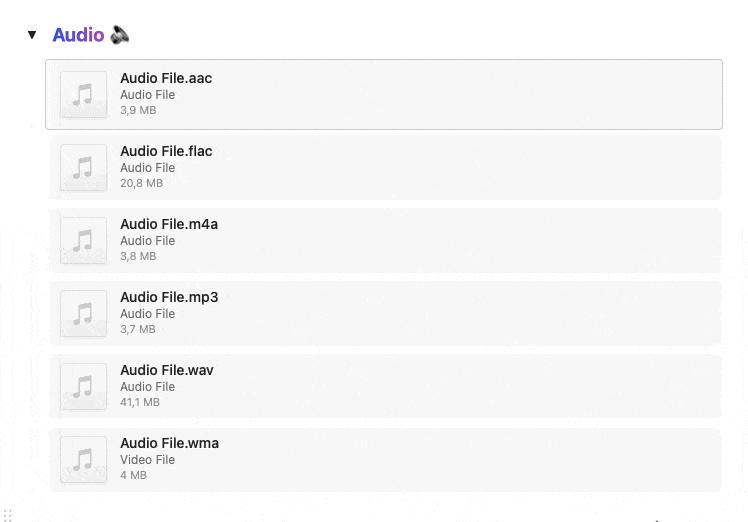The height and width of the screenshot is (522, 748).
Task: Open the Audio File.m4a file name
Action: point(169,224)
